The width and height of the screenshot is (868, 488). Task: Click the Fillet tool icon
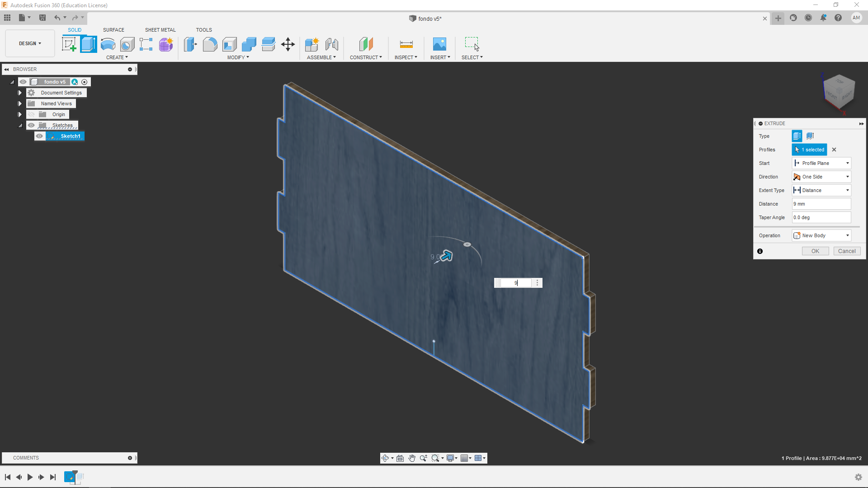pos(210,44)
